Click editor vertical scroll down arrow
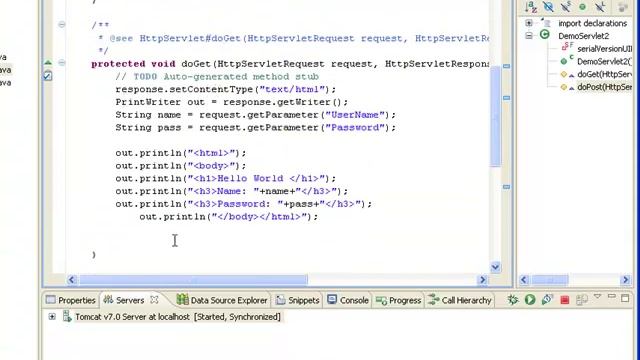The height and width of the screenshot is (360, 640). (495, 267)
